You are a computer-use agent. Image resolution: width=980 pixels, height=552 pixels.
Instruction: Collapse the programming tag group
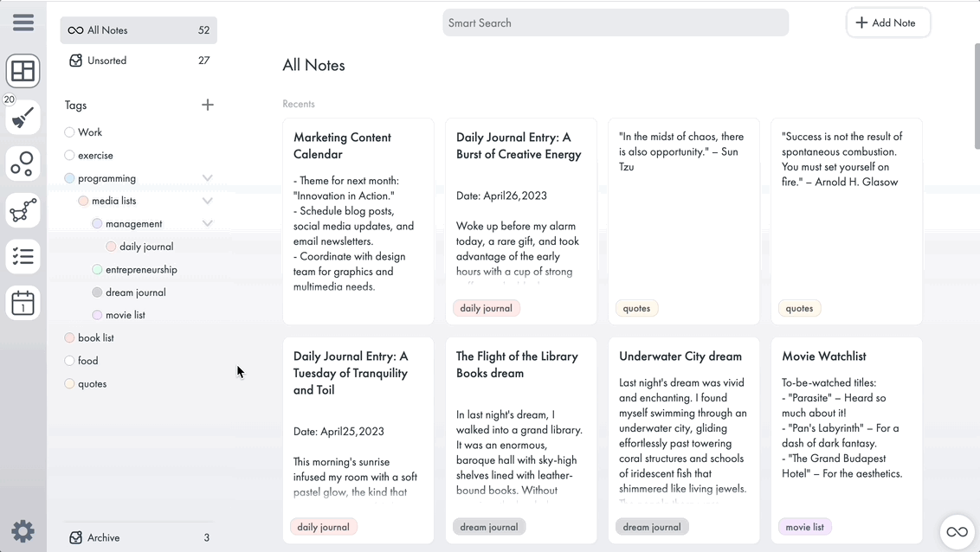(207, 177)
